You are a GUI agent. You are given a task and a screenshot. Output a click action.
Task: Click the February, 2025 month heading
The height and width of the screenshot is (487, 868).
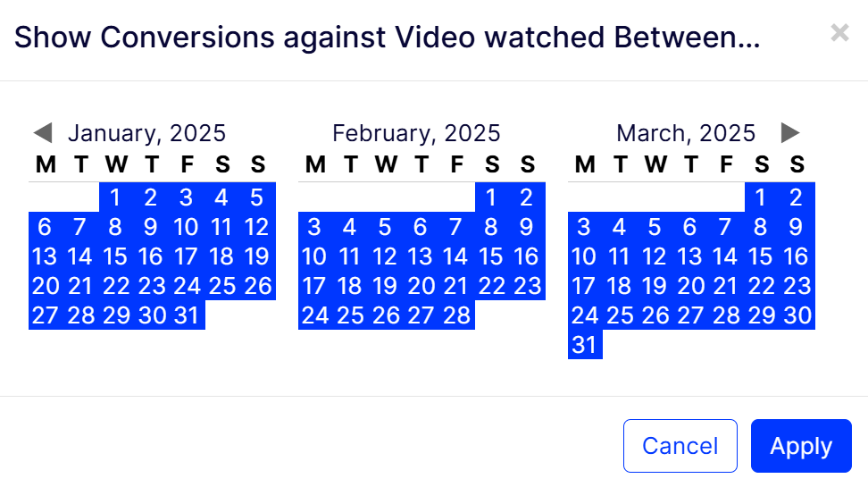point(416,133)
